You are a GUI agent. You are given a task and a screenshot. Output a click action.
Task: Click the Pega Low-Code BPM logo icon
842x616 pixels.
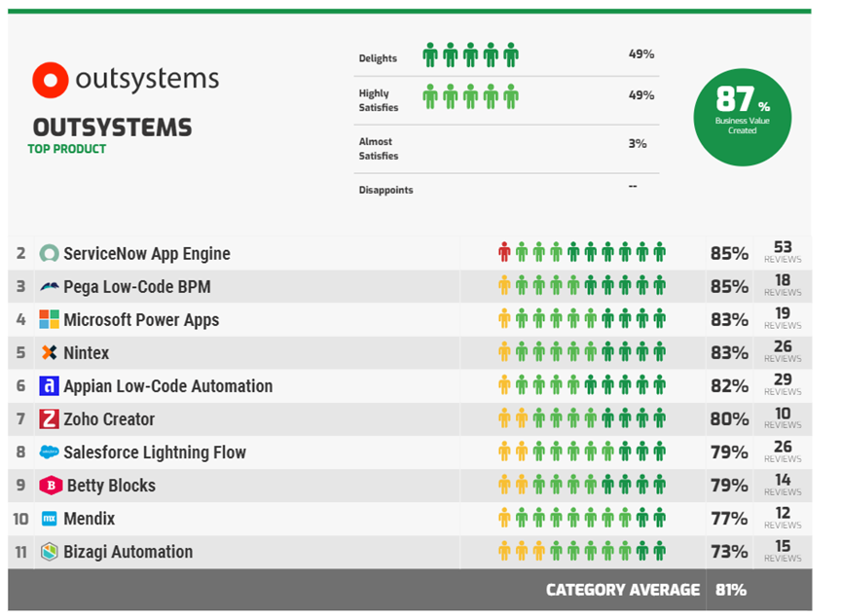click(x=49, y=287)
